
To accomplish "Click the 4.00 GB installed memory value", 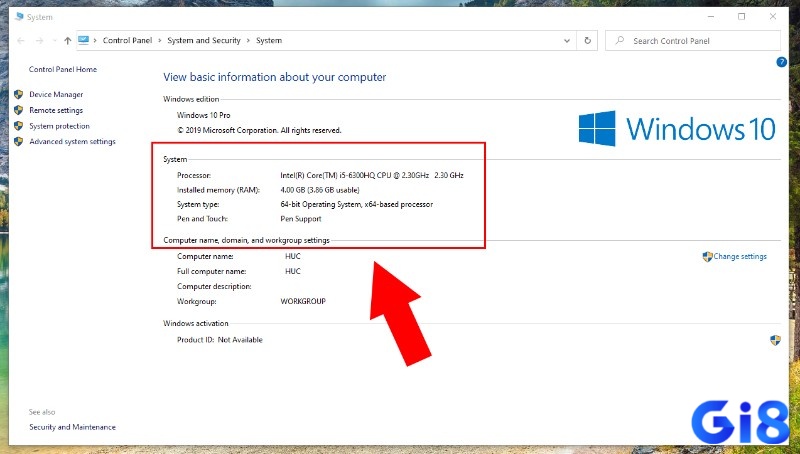I will point(320,190).
